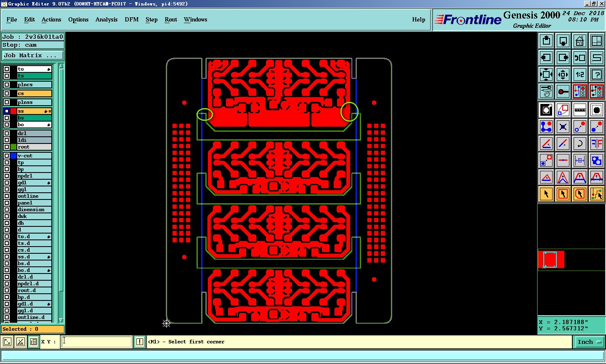Toggle display checkbox for layer drl
Viewport: 606px width, 364px height.
7,133
